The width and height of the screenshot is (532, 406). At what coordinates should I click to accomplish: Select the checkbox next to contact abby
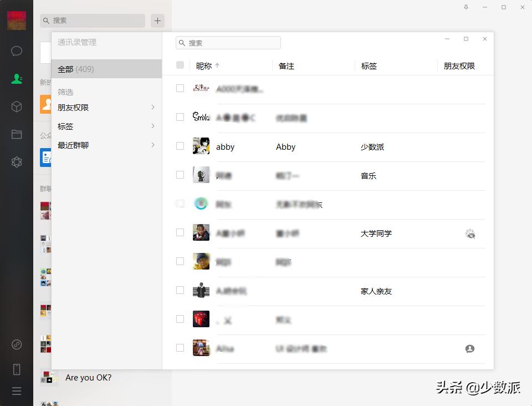[x=180, y=146]
